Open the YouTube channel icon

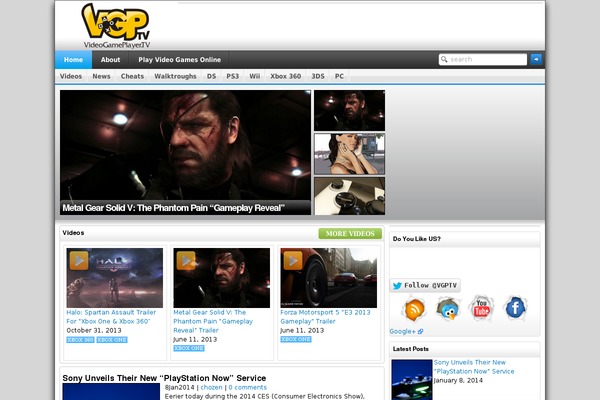pyautogui.click(x=481, y=308)
